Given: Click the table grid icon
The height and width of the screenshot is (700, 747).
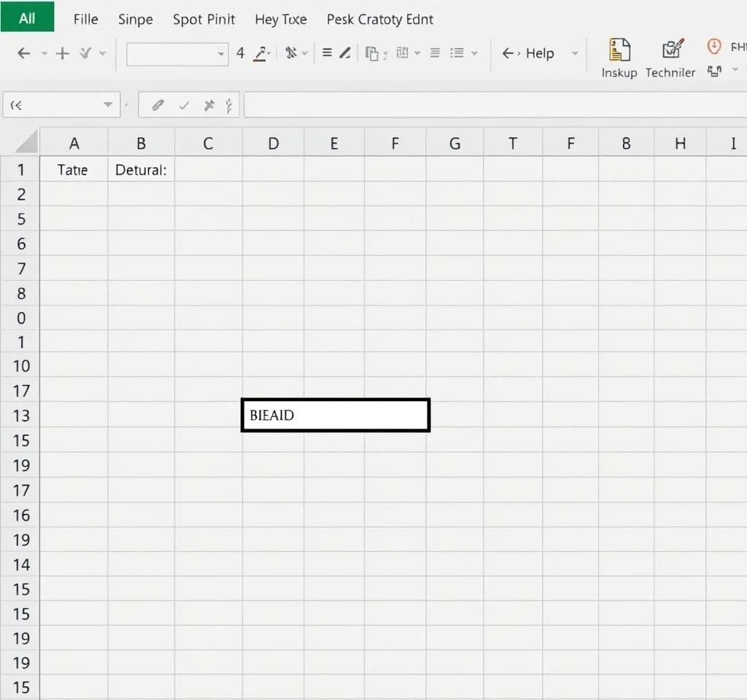Looking at the screenshot, I should [402, 52].
